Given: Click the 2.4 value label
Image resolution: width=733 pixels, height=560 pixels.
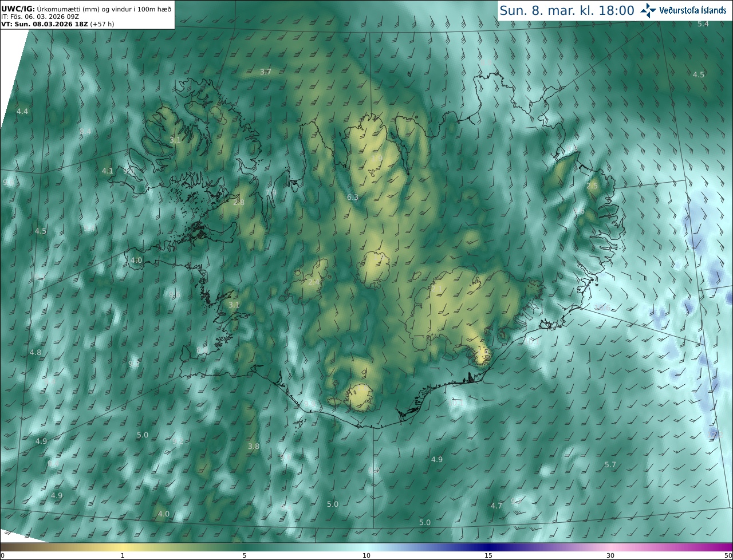Looking at the screenshot, I should [314, 282].
